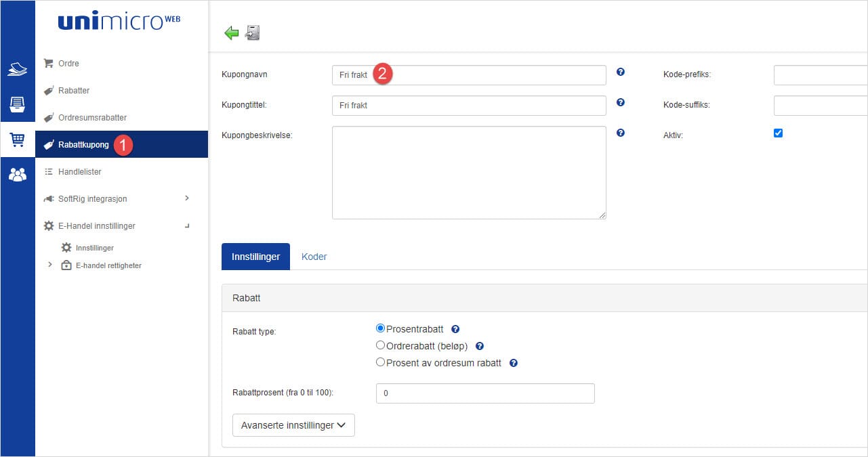The width and height of the screenshot is (868, 457).
Task: Toggle the Aktiv checkbox
Action: (x=778, y=133)
